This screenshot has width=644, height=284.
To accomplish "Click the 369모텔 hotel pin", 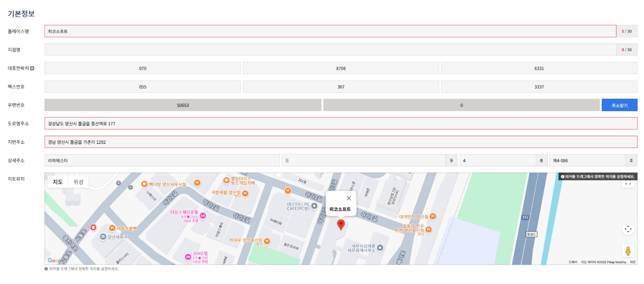I will click(188, 257).
